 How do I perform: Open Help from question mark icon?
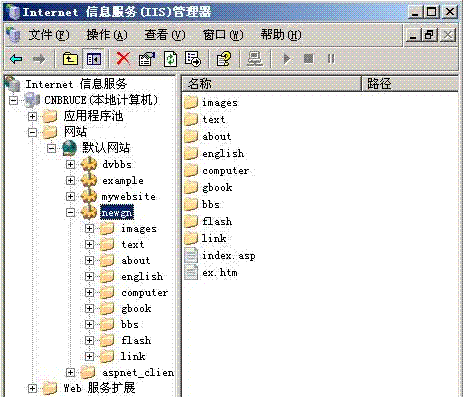pyautogui.click(x=224, y=59)
